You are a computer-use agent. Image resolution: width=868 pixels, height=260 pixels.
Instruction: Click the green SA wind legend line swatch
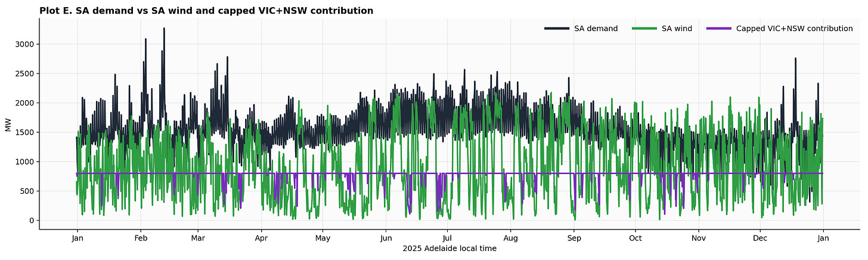644,29
